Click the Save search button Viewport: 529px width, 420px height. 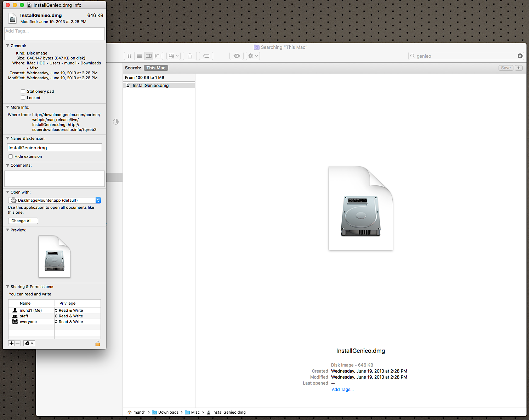pos(506,68)
